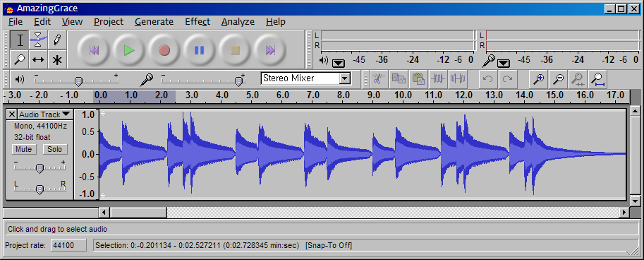This screenshot has height=260, width=644.
Task: Click the Copy toolbar icon
Action: tap(399, 79)
